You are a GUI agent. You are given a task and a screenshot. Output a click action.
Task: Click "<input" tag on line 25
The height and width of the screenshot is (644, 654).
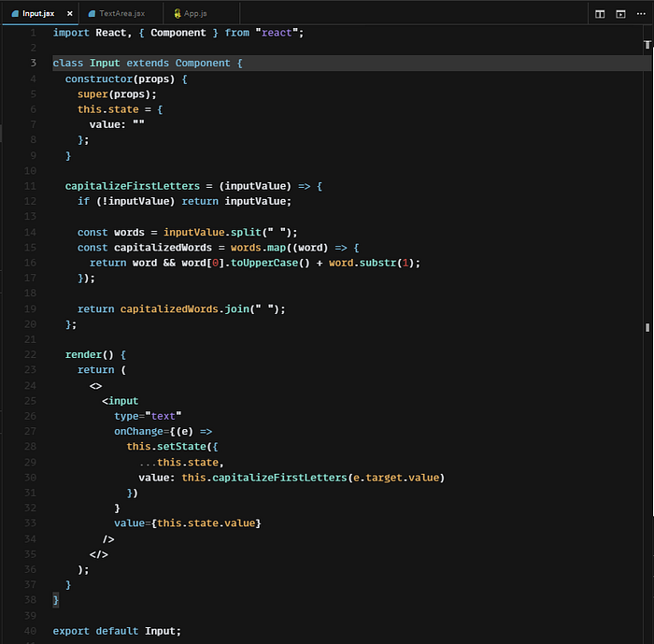click(121, 401)
